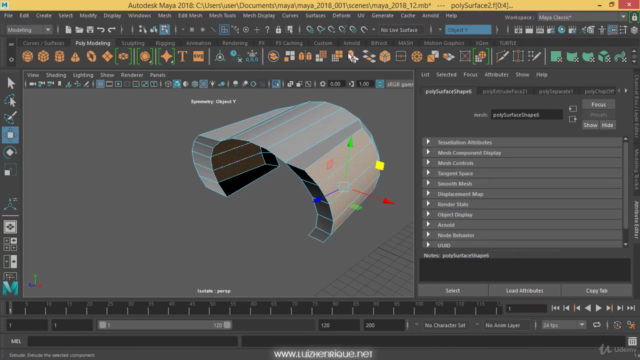Click the script editor icon

(632, 341)
